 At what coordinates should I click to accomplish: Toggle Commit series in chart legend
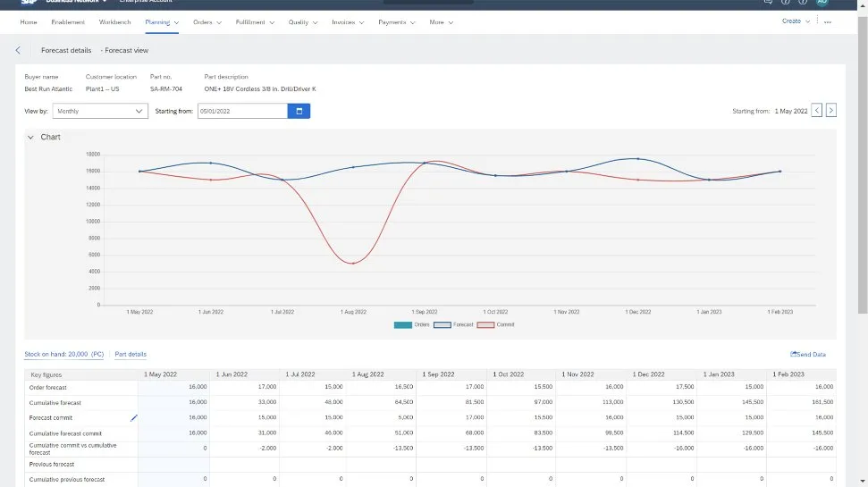pos(495,324)
